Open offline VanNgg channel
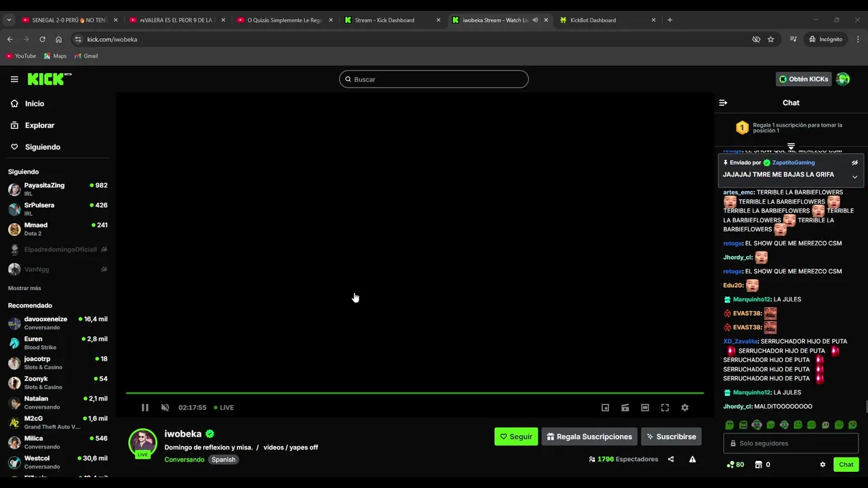Viewport: 868px width, 488px height. [x=58, y=269]
